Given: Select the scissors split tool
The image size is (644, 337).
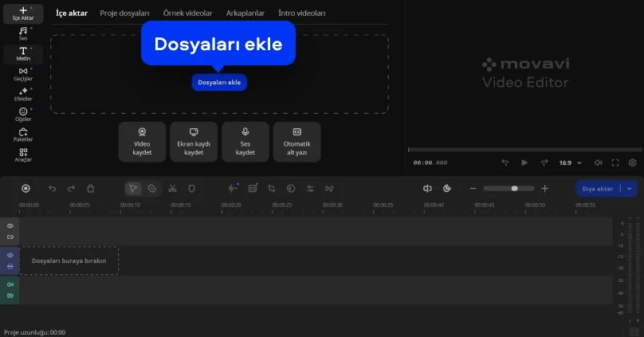Looking at the screenshot, I should coord(171,189).
